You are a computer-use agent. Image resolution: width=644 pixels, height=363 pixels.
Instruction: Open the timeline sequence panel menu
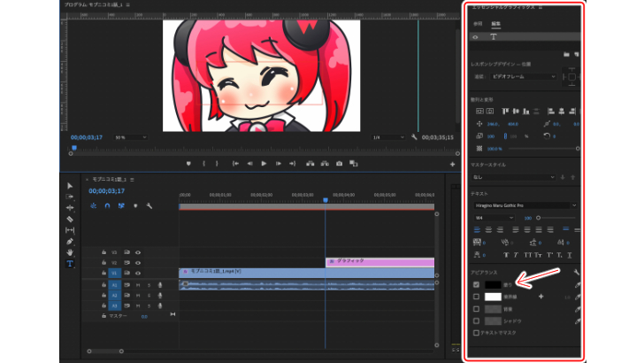coord(133,180)
